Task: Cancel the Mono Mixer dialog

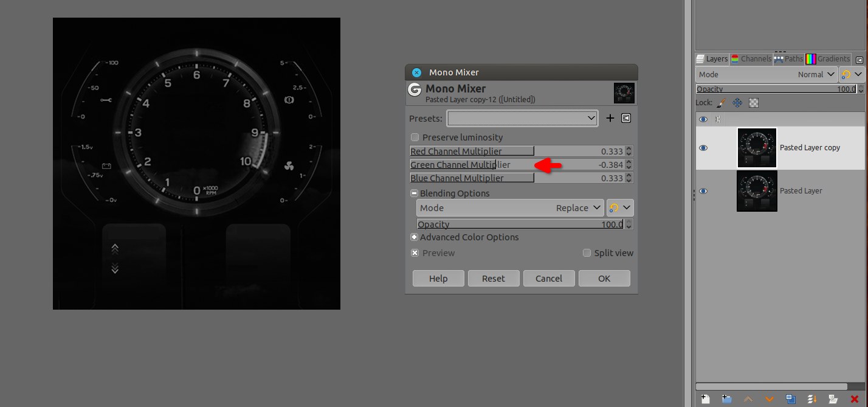Action: coord(549,279)
